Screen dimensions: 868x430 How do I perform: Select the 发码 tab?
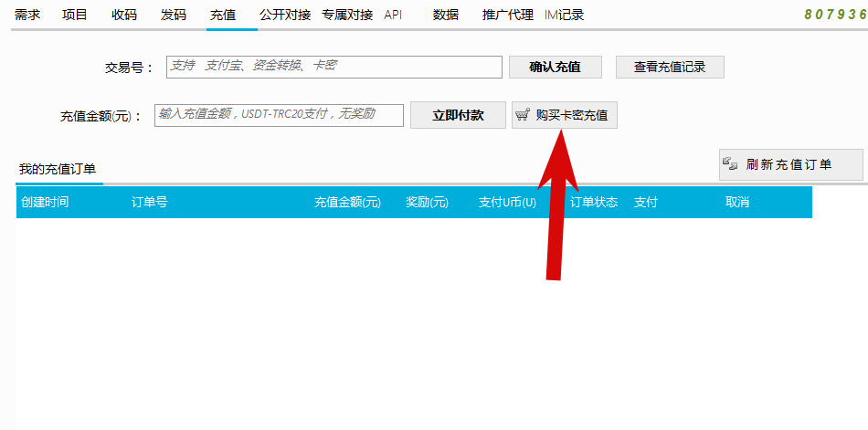[x=174, y=15]
